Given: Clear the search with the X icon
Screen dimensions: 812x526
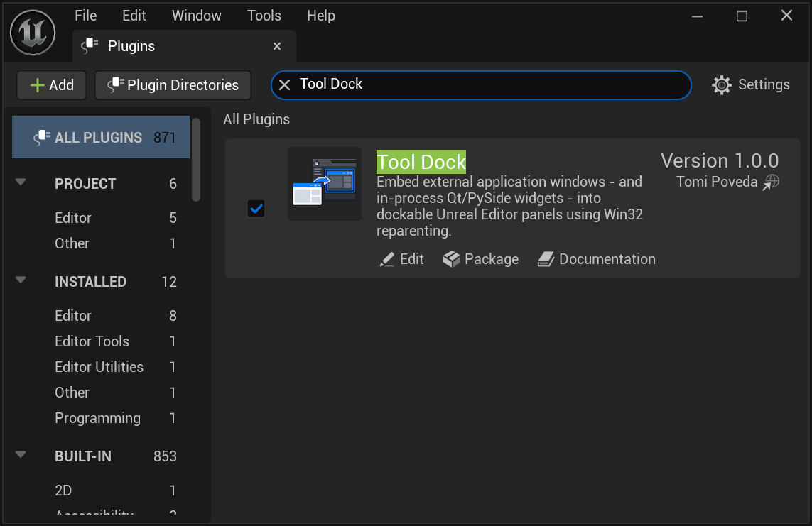Looking at the screenshot, I should tap(284, 84).
